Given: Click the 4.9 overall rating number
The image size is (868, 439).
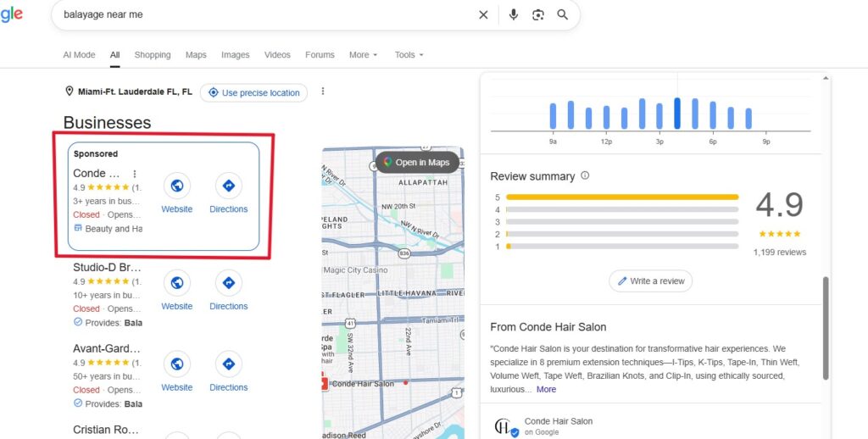Looking at the screenshot, I should click(x=780, y=205).
